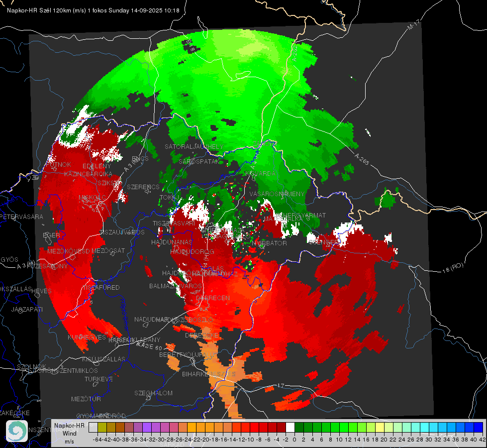Click the TISZAFÜRED label
Image resolution: width=487 pixels, height=448 pixels.
click(100, 288)
